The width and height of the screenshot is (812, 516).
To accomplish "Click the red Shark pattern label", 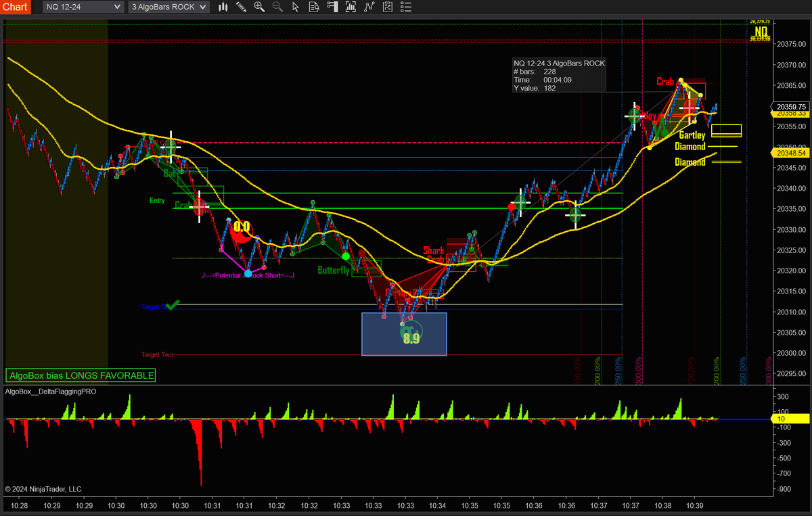I will [434, 251].
